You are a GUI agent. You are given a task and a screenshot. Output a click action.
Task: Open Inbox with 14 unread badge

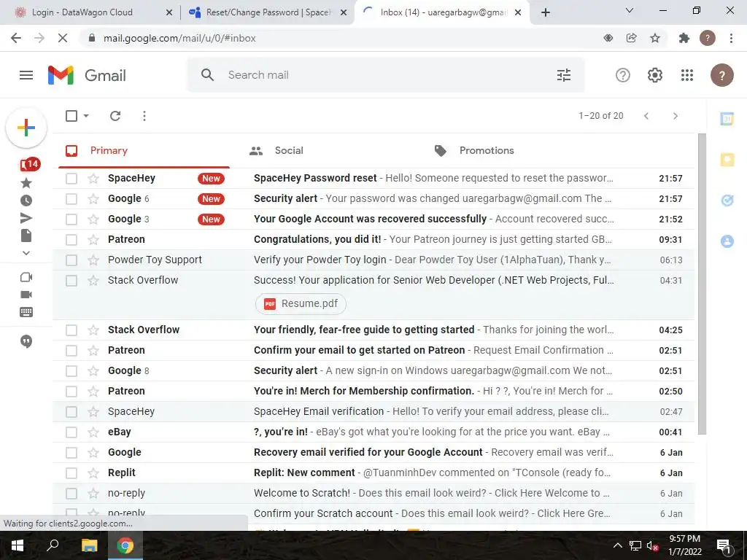pyautogui.click(x=29, y=165)
